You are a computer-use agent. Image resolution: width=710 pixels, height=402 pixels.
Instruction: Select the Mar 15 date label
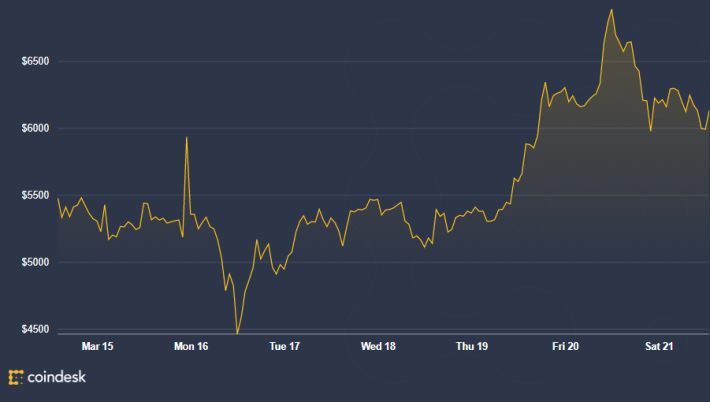[97, 346]
